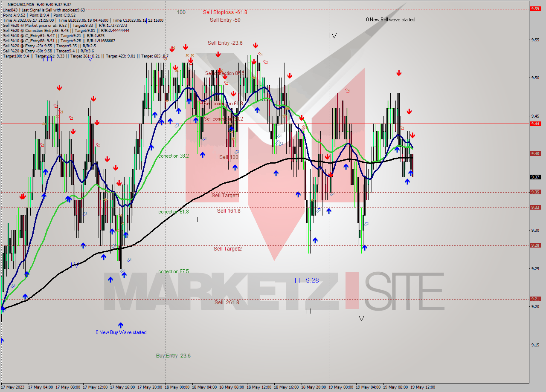Click the 'Sell Entry -50' label
Image resolution: width=546 pixels, height=392 pixels.
[225, 20]
